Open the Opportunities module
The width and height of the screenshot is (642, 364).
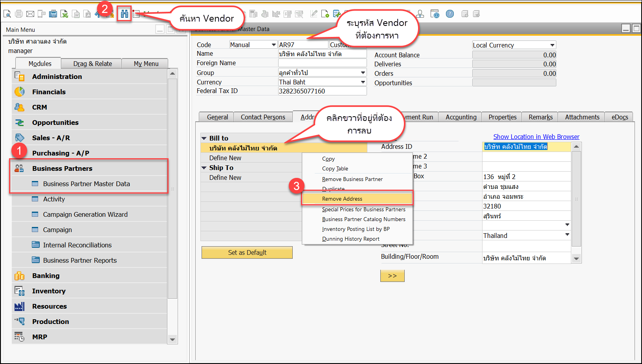coord(90,123)
